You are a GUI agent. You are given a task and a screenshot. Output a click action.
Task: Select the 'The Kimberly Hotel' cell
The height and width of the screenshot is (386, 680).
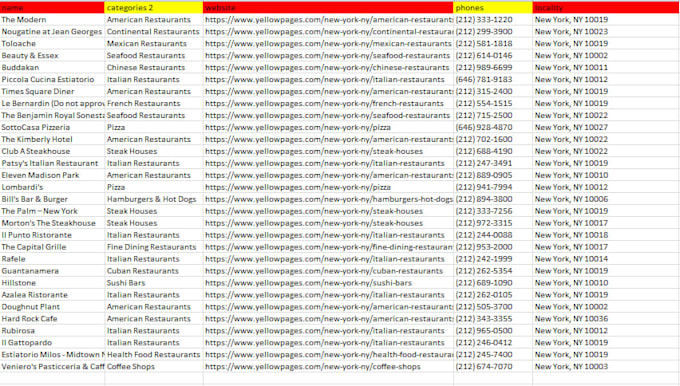click(x=52, y=139)
